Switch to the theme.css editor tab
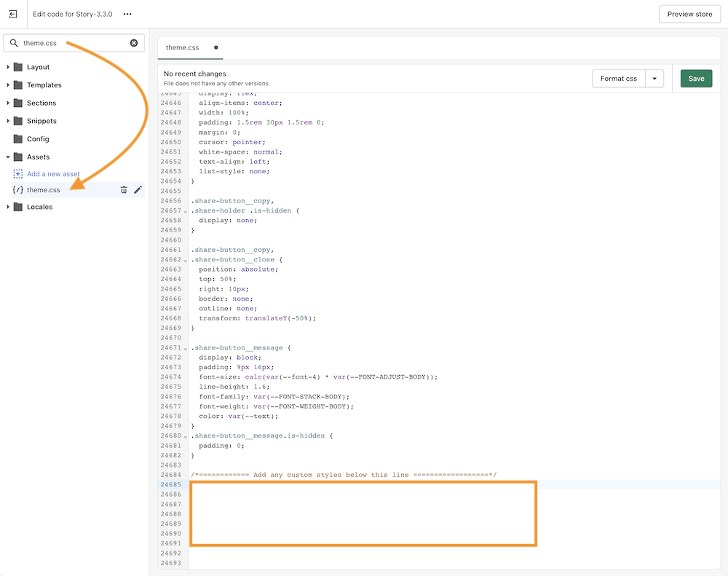This screenshot has height=576, width=728. pyautogui.click(x=182, y=47)
